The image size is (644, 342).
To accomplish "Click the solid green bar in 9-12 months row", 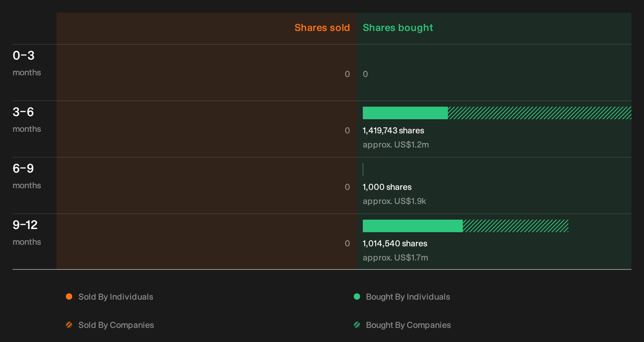I will point(413,226).
